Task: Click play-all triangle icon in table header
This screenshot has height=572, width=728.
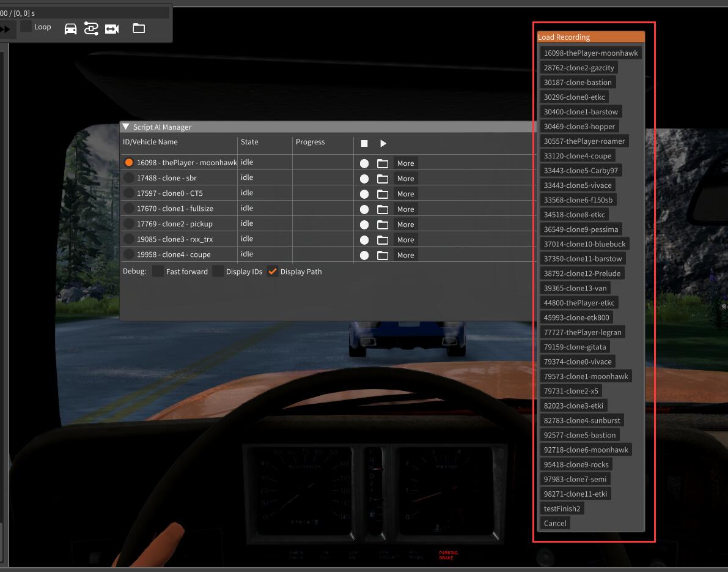Action: (383, 144)
